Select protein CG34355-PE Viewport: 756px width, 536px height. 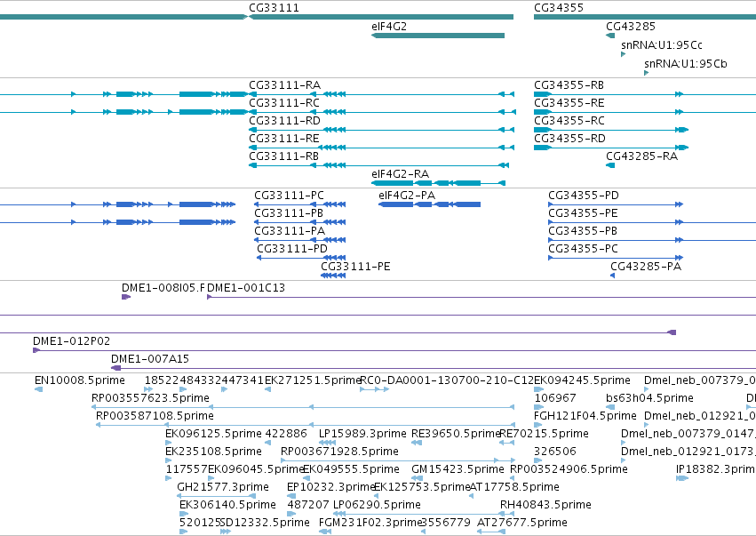tap(583, 213)
